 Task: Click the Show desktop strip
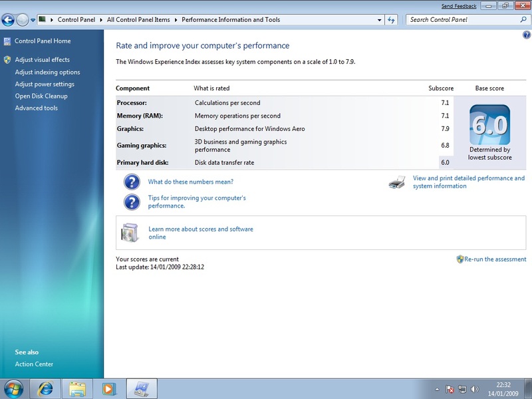528,389
